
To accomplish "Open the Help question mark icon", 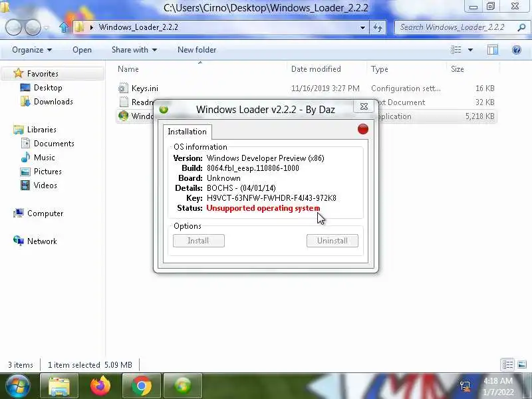I will [517, 50].
